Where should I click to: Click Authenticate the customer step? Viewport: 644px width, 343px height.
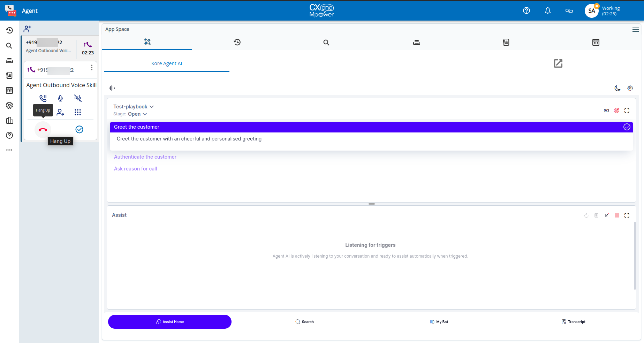click(145, 157)
